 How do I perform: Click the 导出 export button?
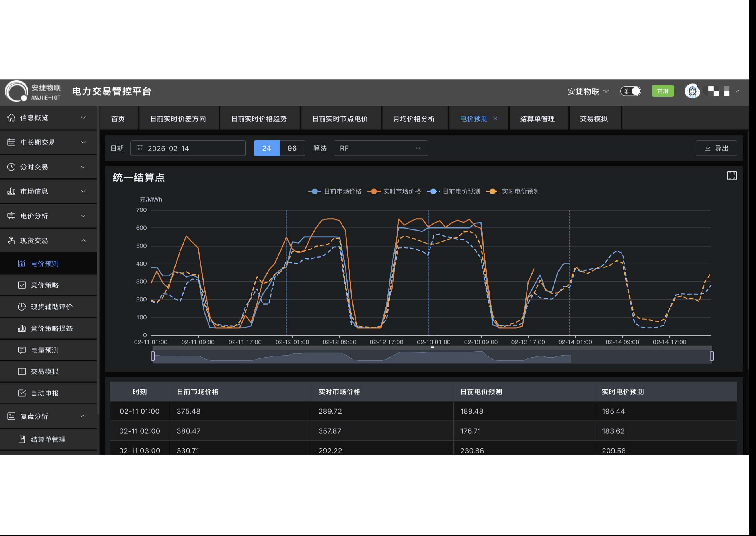point(716,148)
